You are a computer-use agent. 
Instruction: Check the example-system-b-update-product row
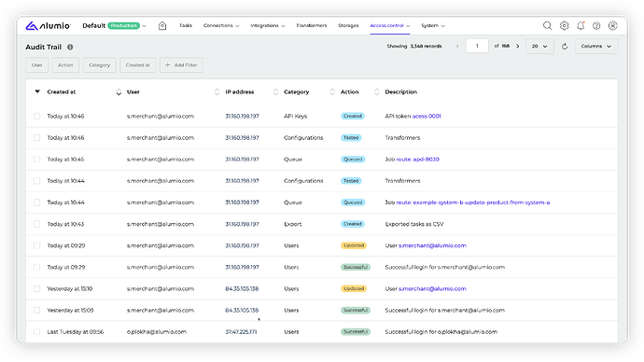click(37, 202)
